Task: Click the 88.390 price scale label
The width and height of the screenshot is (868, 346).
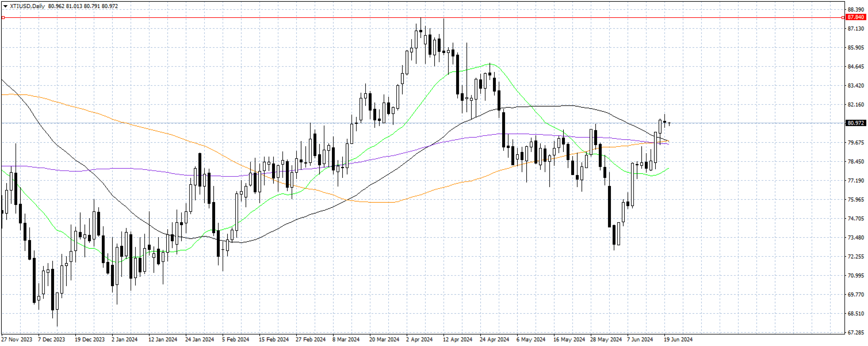Action: 856,9
